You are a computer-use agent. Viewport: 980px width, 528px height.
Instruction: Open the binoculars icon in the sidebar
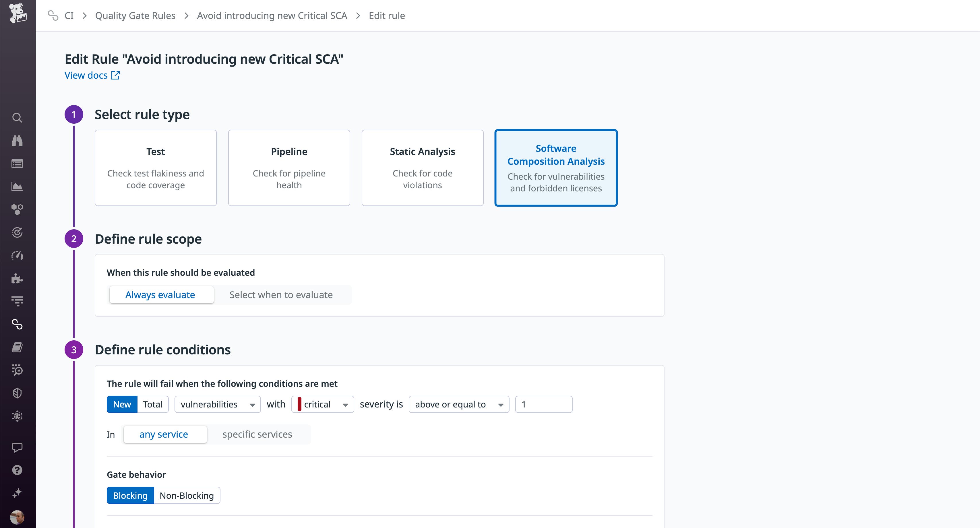tap(17, 141)
